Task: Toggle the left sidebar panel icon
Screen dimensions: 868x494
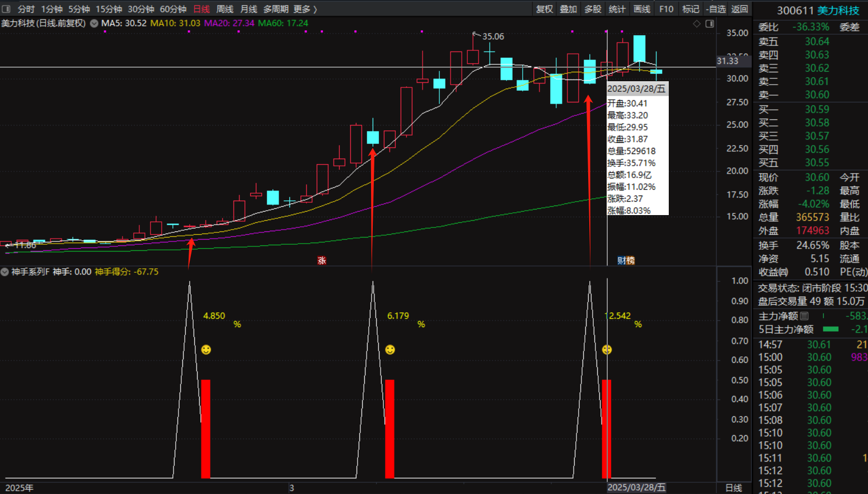Action: (x=6, y=9)
